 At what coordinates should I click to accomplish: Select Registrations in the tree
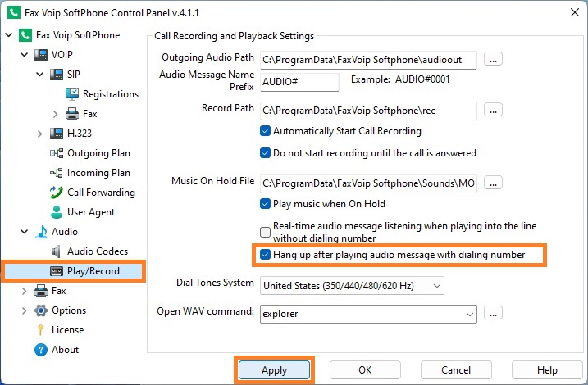tap(111, 94)
